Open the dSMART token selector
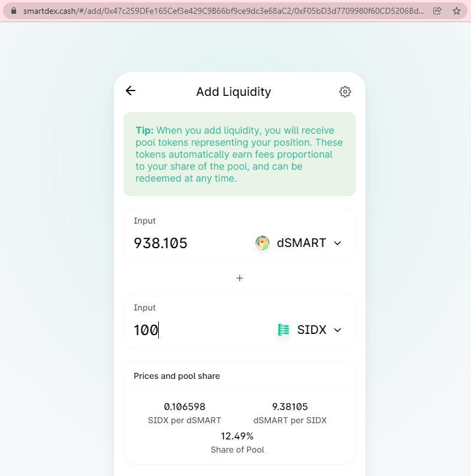Image resolution: width=471 pixels, height=476 pixels. click(298, 243)
